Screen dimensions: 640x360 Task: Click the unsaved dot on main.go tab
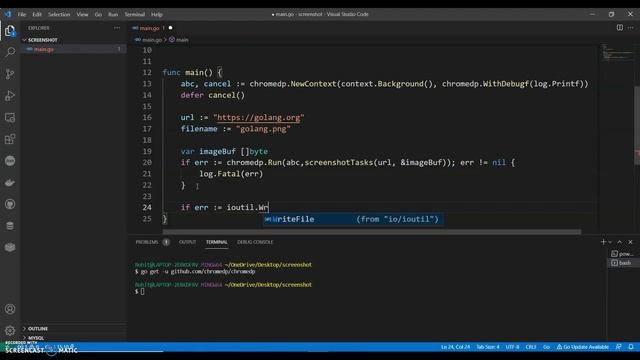point(170,28)
